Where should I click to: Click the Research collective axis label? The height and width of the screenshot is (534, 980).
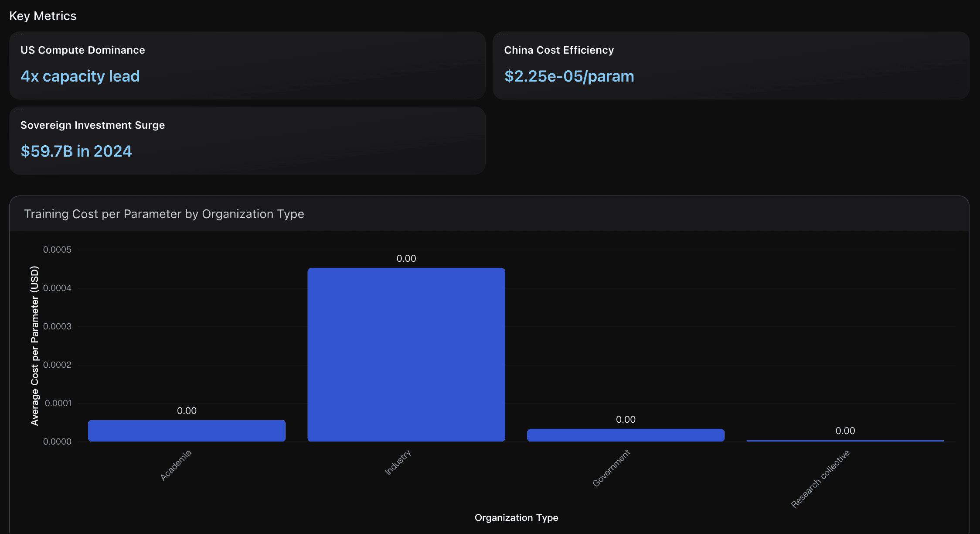[x=820, y=479]
